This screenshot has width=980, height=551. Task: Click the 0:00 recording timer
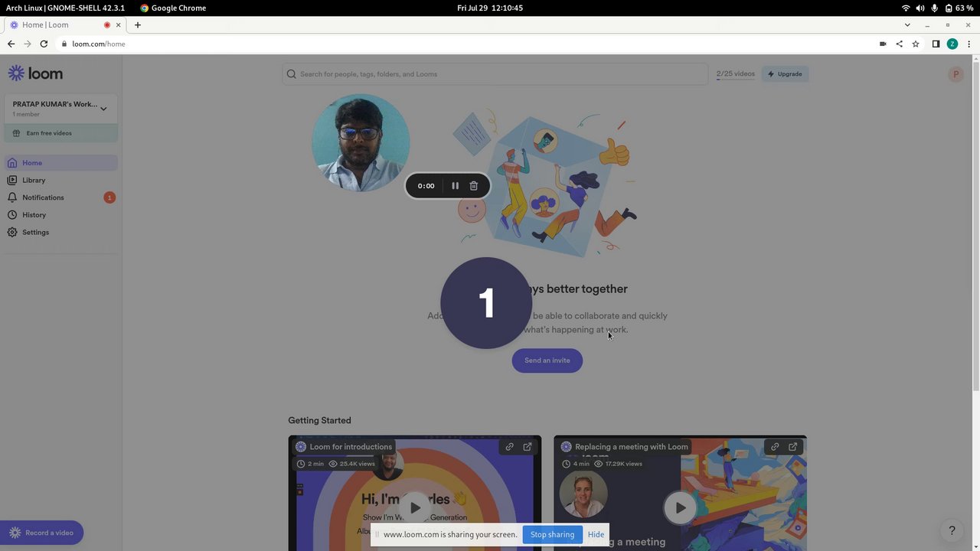tap(426, 186)
